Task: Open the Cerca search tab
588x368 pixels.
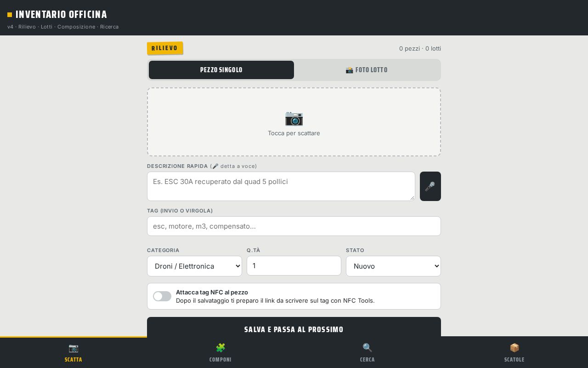Action: (367, 353)
